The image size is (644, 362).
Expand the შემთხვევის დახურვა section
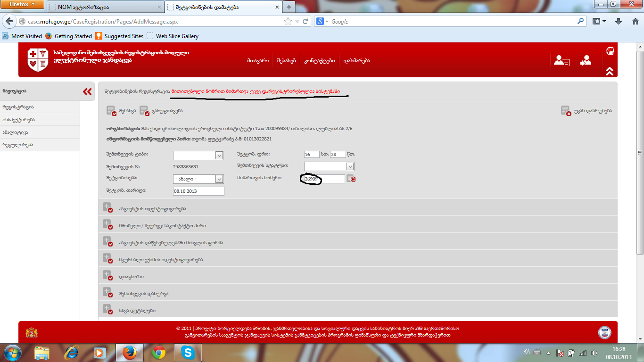(x=107, y=294)
